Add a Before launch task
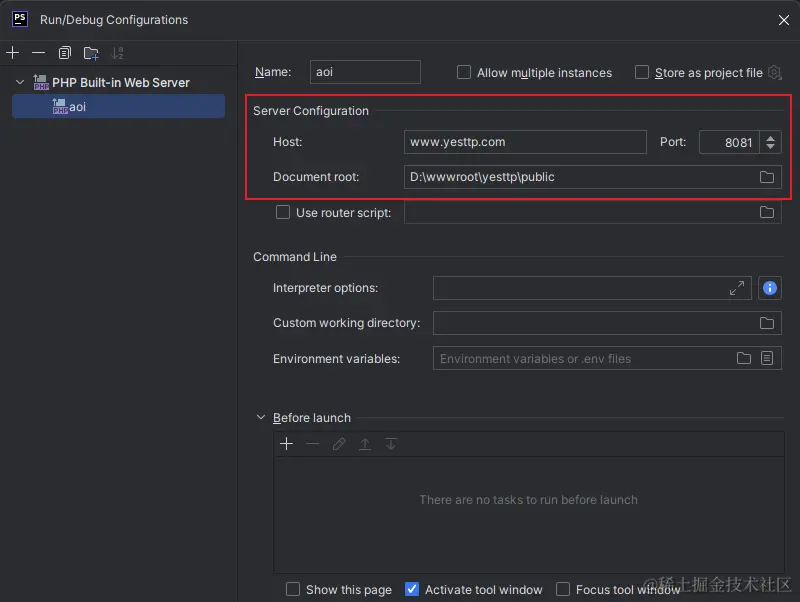The width and height of the screenshot is (800, 602). coord(287,444)
